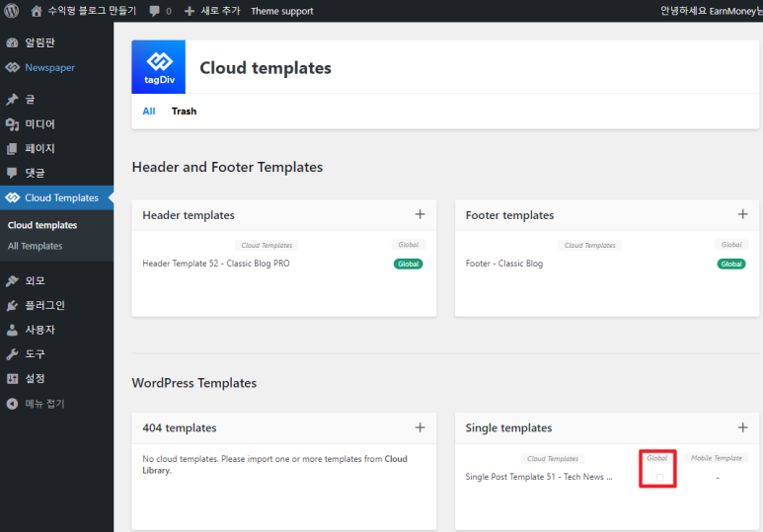
Task: Click the Newspaper theme icon in sidebar
Action: [12, 67]
